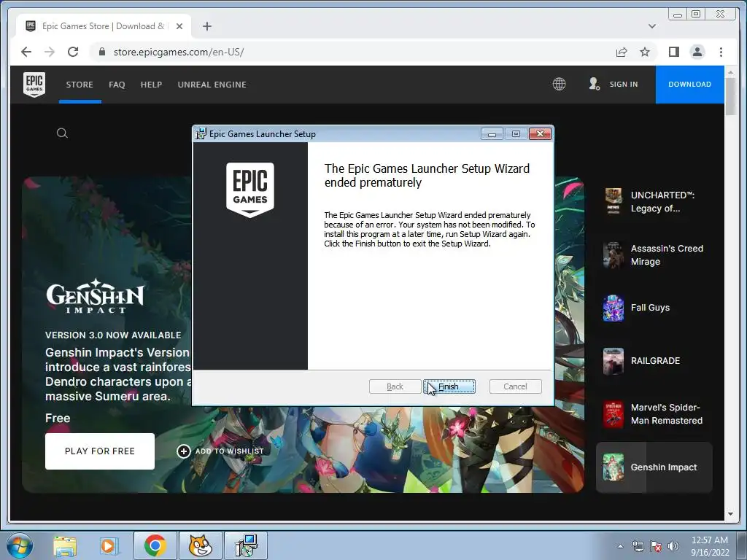Open Scratch cat icon in taskbar

200,545
